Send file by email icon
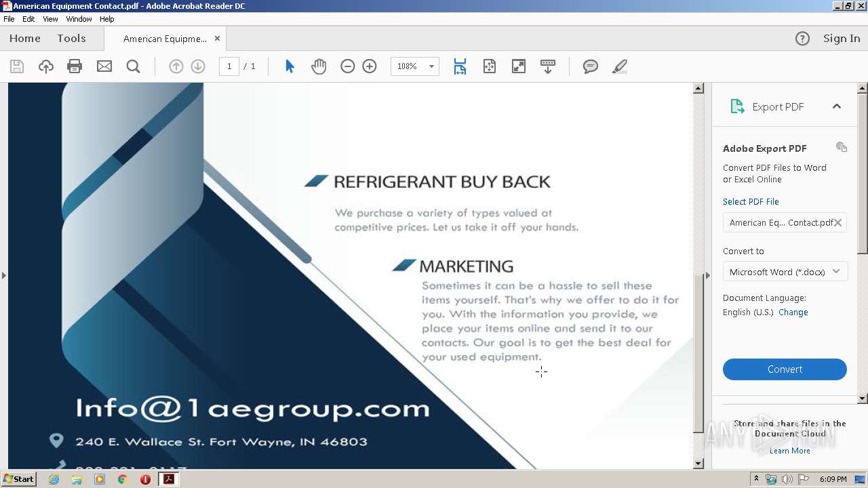This screenshot has height=488, width=868. [104, 66]
